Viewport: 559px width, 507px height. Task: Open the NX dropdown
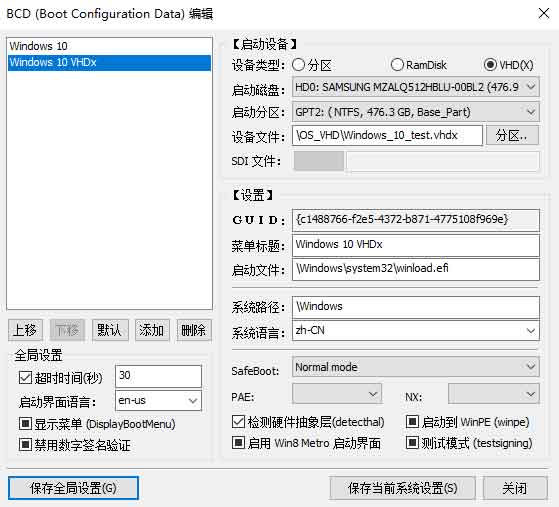[x=494, y=394]
